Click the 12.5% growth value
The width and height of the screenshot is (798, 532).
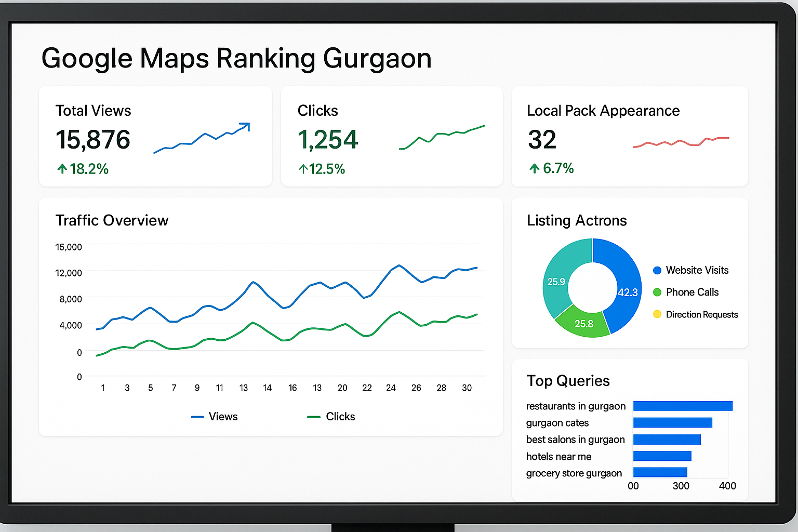(x=327, y=169)
